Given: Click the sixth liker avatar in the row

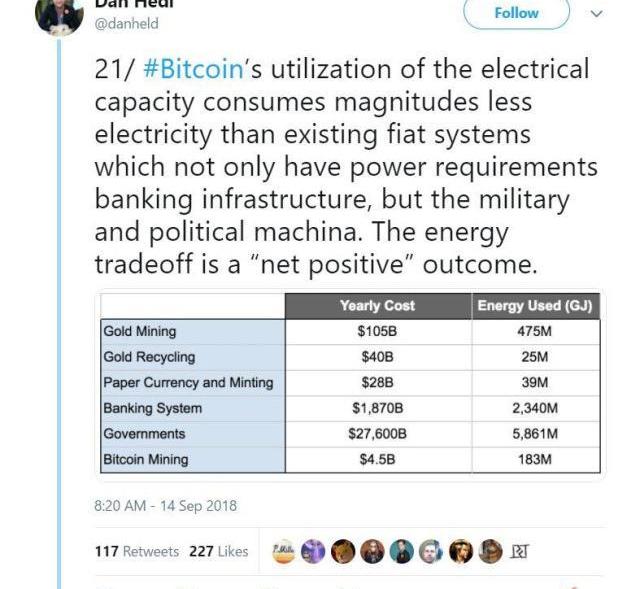Looking at the screenshot, I should tap(431, 551).
